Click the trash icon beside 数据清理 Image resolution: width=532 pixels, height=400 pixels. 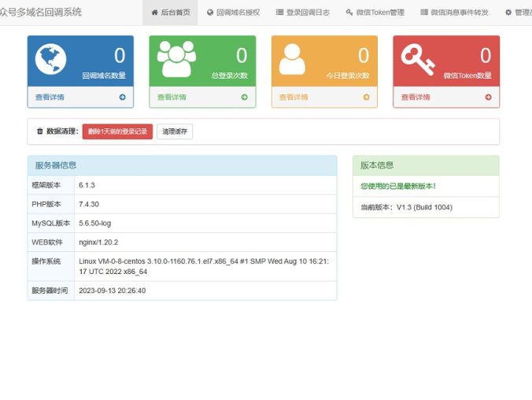tap(40, 131)
